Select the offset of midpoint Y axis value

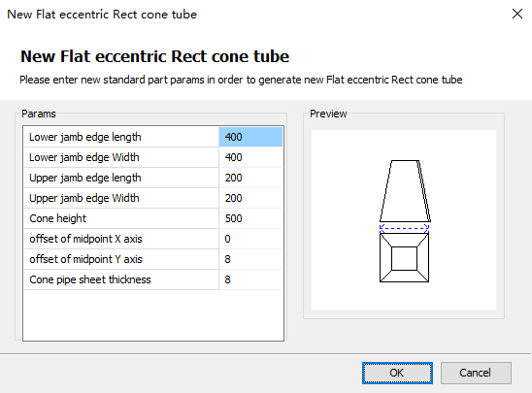coord(250,259)
